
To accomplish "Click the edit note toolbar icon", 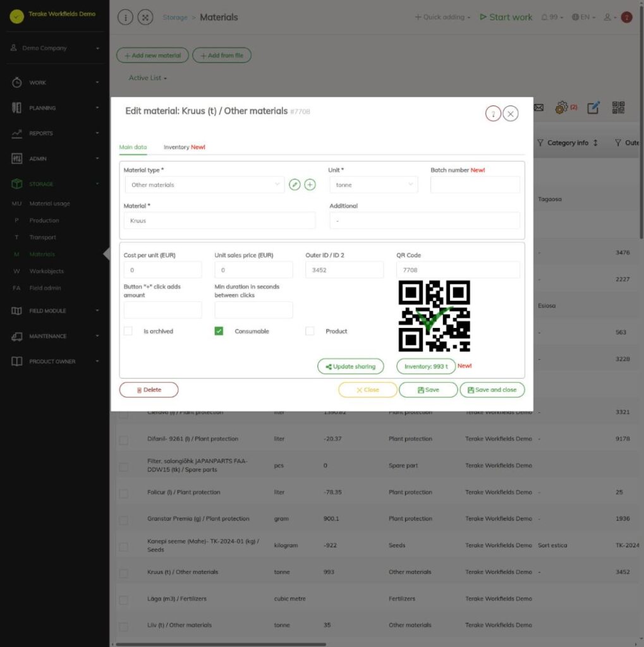I will click(593, 107).
